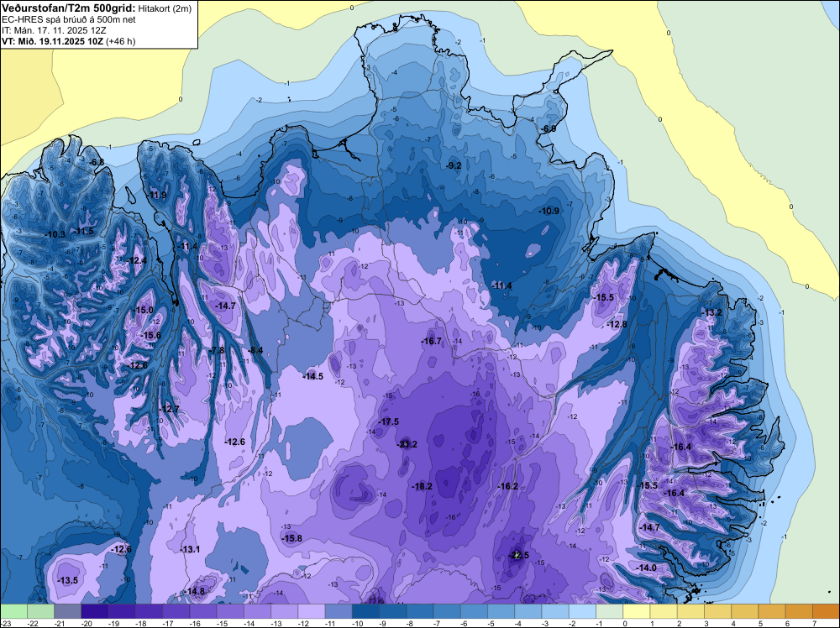
Task: Select the -12.4 temperature reading
Action: click(137, 260)
